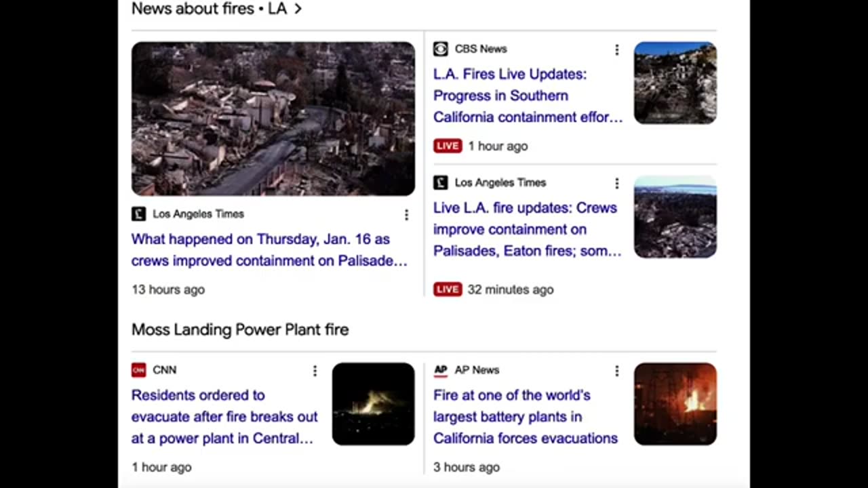Screen dimensions: 868x488
Task: Click the CNN logo icon
Action: pyautogui.click(x=138, y=370)
